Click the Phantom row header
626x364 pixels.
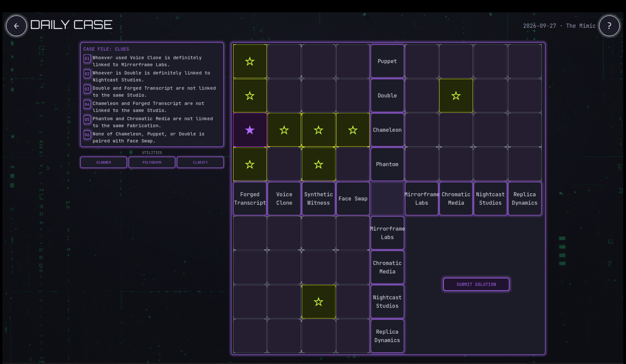387,164
